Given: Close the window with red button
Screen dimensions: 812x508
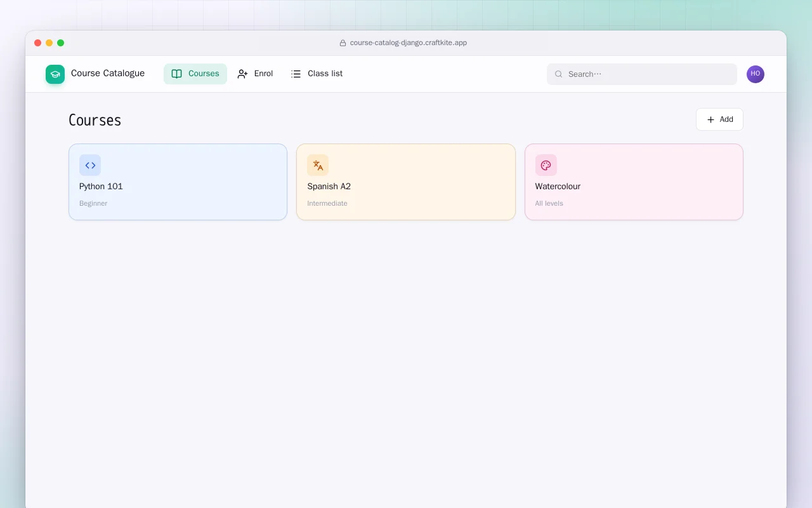Looking at the screenshot, I should 38,43.
